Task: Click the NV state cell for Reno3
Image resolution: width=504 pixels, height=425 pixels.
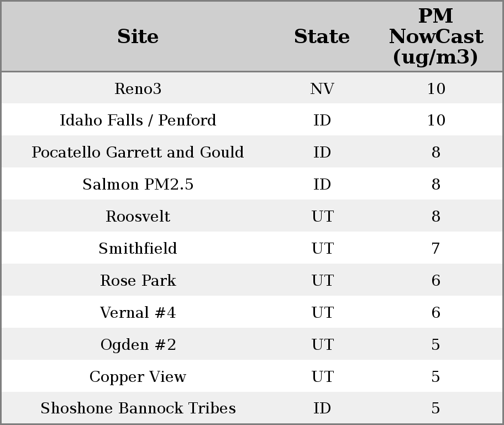Action: (x=322, y=88)
